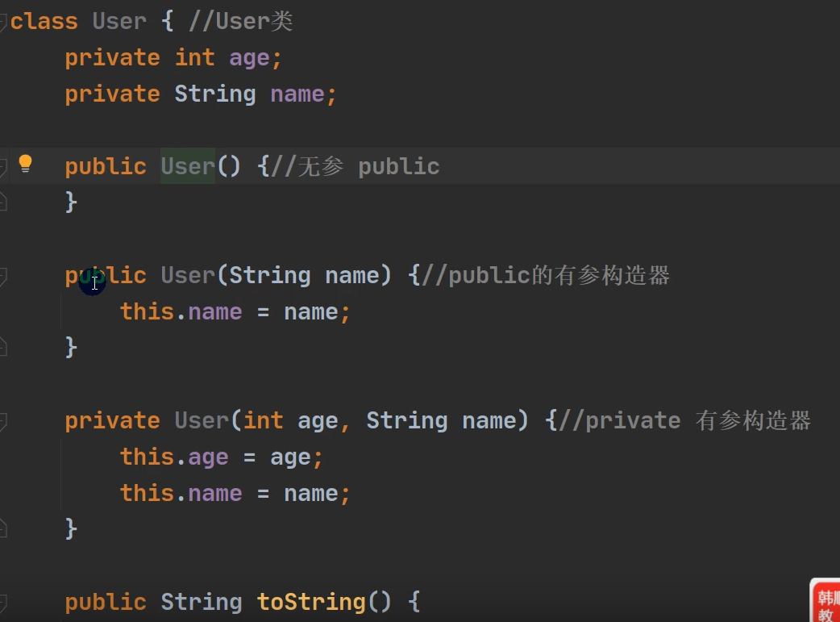Click the '//无参 public' comment
The width and height of the screenshot is (840, 622).
356,167
